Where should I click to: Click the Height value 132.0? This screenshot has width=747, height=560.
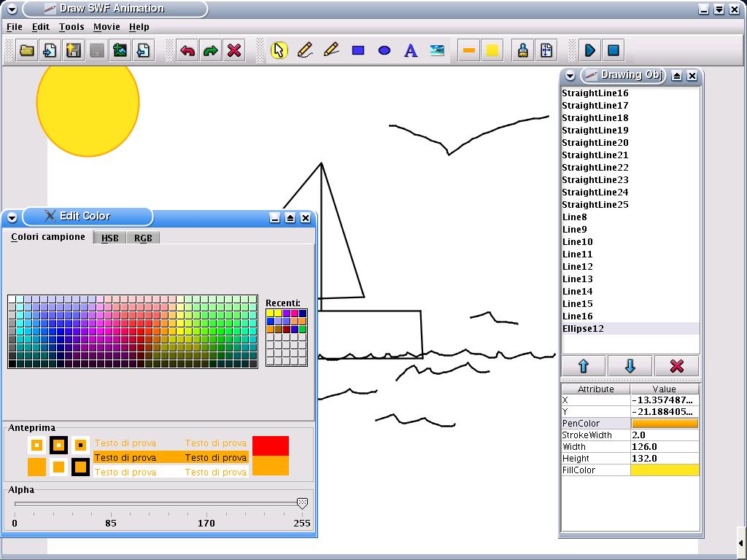[x=665, y=458]
